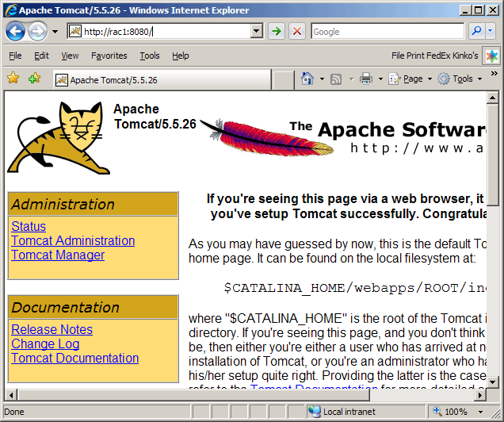
Task: Click the search magnifier button
Action: [x=476, y=32]
